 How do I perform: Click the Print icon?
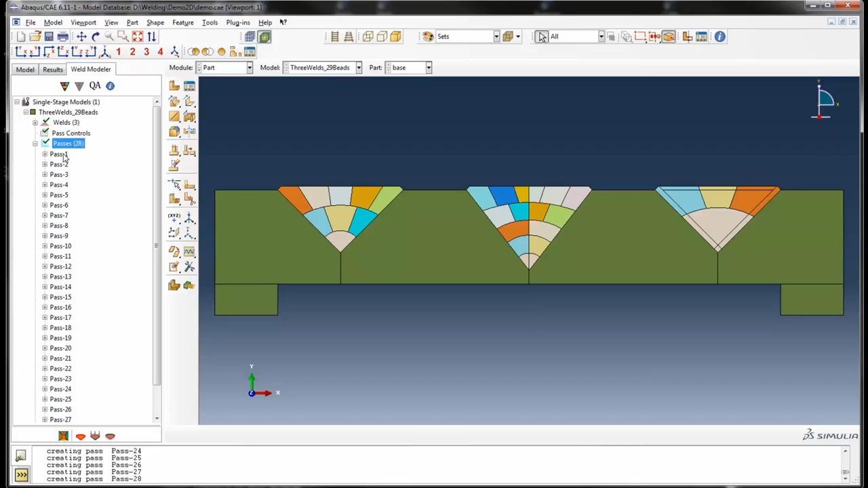[62, 37]
